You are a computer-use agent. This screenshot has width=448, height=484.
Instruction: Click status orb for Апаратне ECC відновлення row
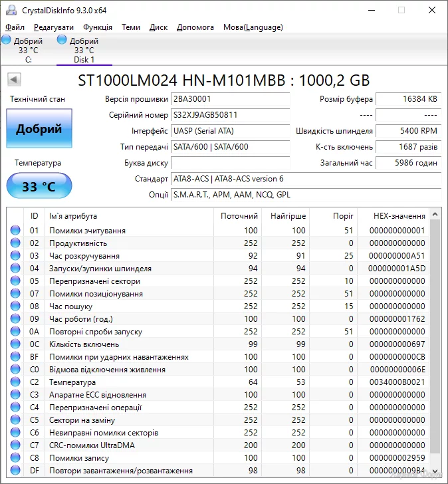click(15, 394)
